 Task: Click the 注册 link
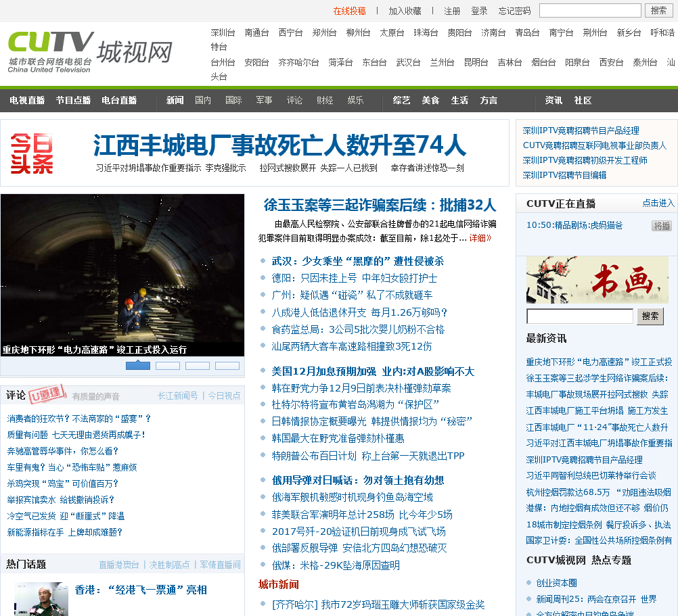tap(452, 11)
